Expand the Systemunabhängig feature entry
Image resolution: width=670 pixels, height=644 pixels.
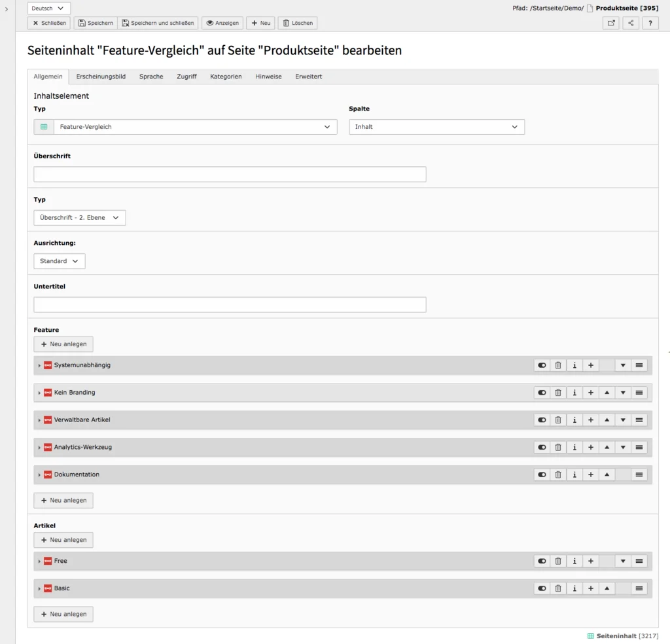pyautogui.click(x=39, y=365)
